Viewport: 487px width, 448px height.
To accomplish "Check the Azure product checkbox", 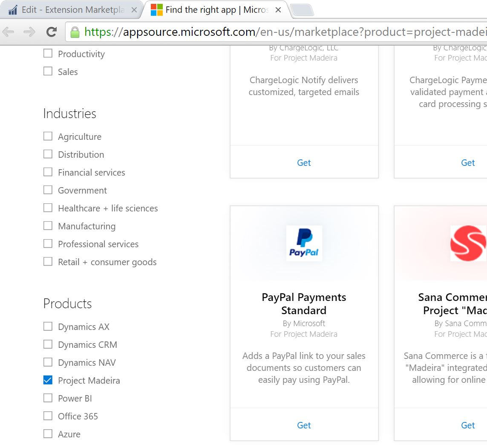I will coord(48,434).
